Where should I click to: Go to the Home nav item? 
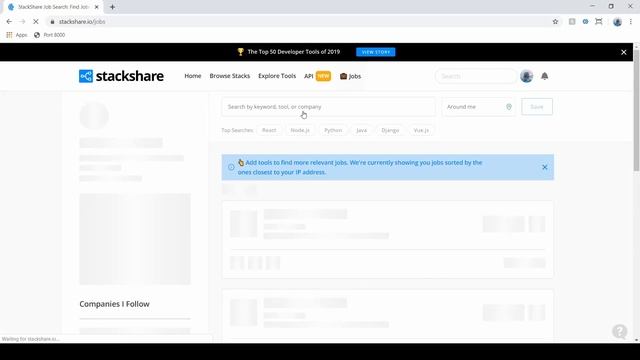pos(193,76)
